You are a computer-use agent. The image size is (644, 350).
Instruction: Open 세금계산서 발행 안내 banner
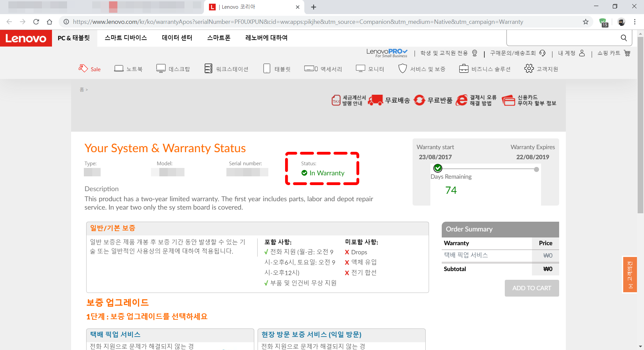coord(348,100)
